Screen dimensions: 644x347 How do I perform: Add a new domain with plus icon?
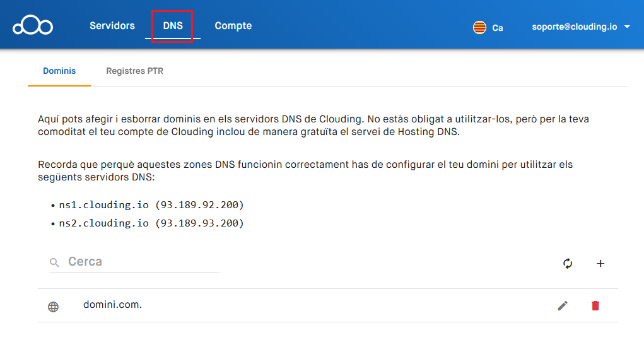600,263
